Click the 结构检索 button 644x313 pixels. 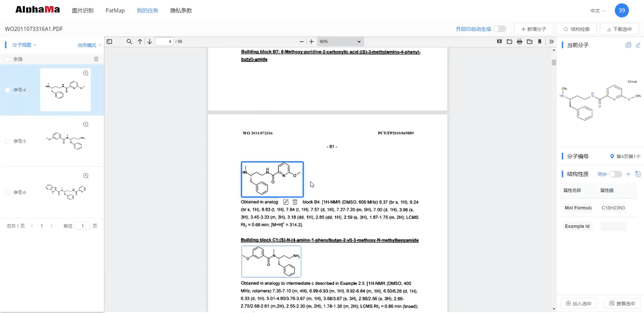point(577,29)
